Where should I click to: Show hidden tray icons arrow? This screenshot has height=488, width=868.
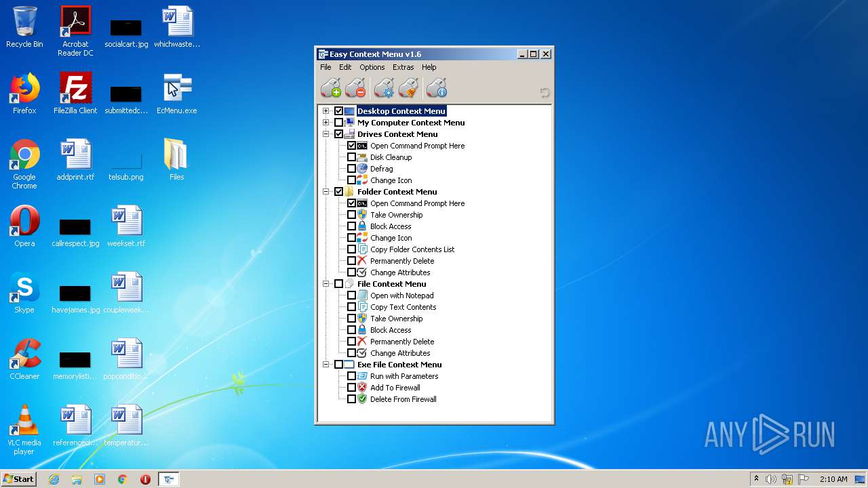[x=756, y=479]
